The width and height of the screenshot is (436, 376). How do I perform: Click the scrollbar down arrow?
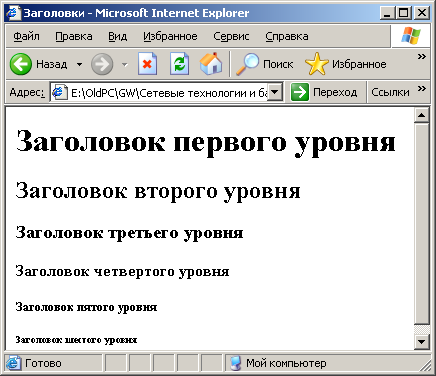tap(422, 341)
